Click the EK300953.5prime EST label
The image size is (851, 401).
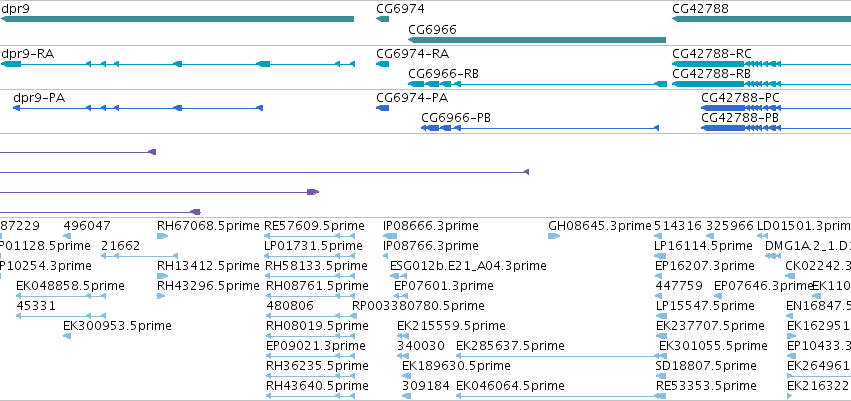[x=117, y=326]
